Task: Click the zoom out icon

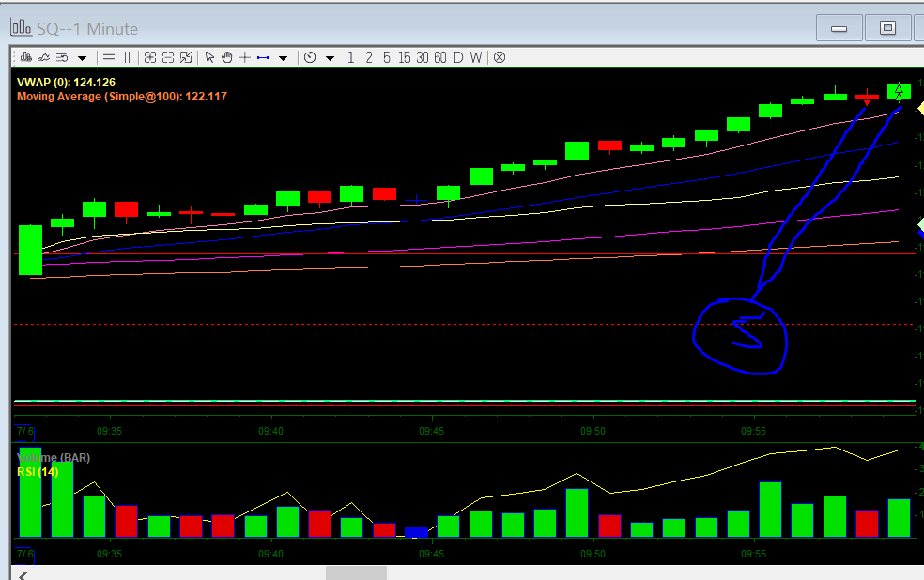Action: point(168,57)
